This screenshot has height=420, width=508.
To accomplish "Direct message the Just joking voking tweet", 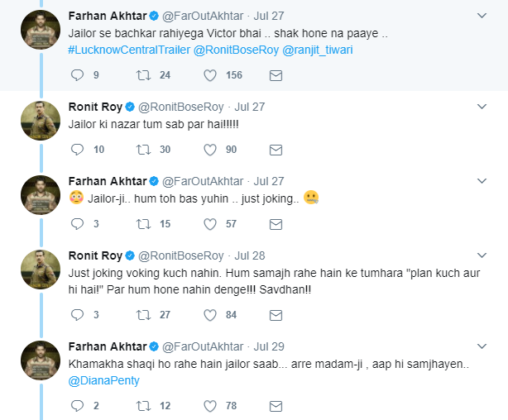I will point(276,314).
